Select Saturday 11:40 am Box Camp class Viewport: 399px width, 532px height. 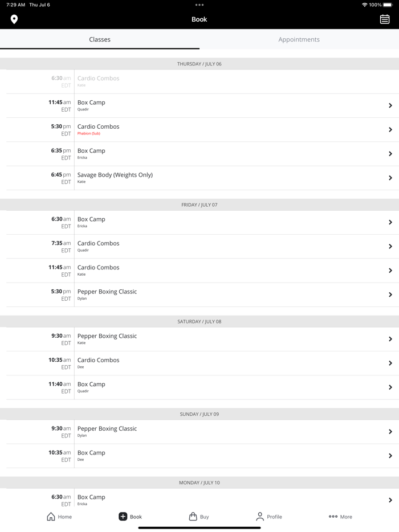coord(202,387)
